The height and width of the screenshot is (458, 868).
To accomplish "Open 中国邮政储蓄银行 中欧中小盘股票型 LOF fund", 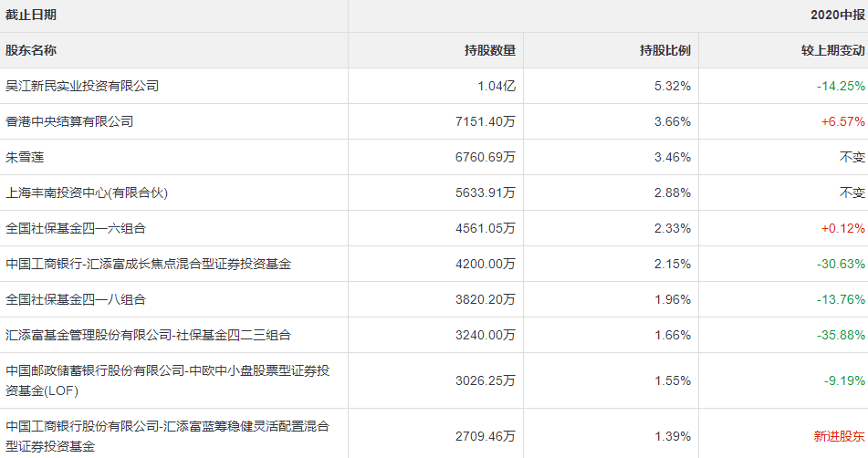I will click(168, 380).
